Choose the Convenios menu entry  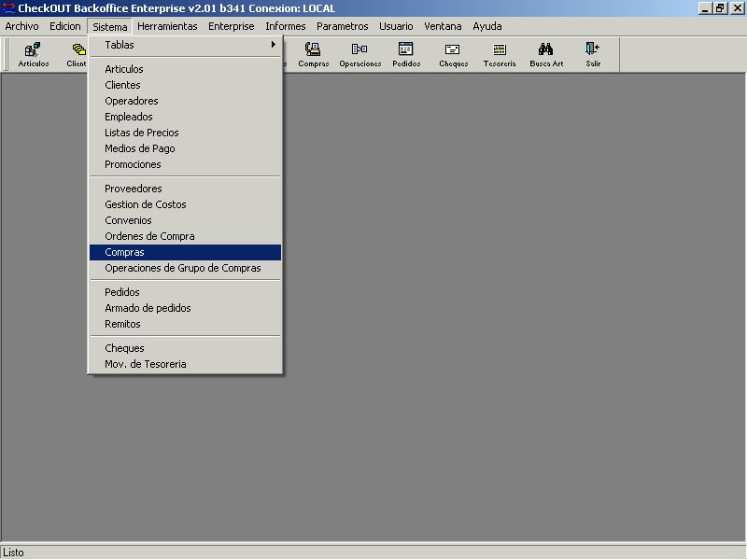(x=185, y=220)
